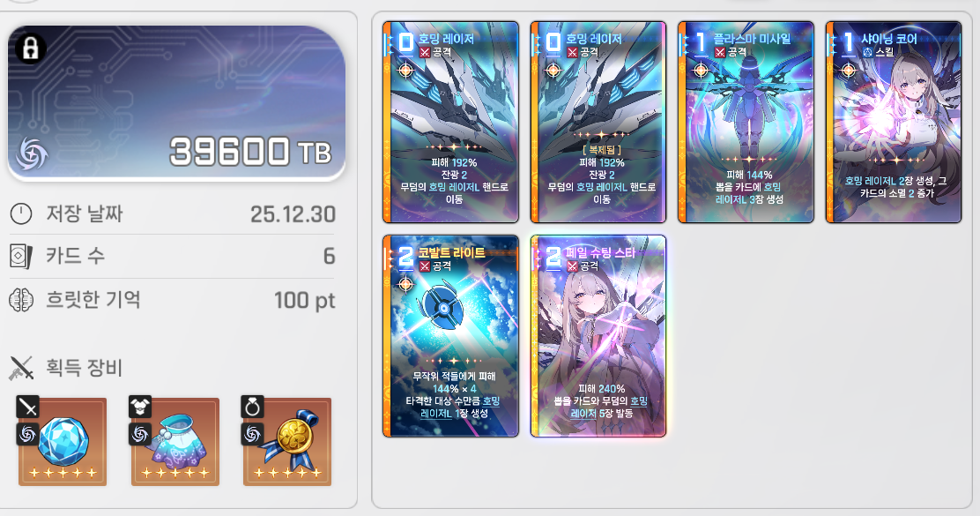
Task: Click the spiral emblem beside 39600 TB
Action: click(x=31, y=153)
